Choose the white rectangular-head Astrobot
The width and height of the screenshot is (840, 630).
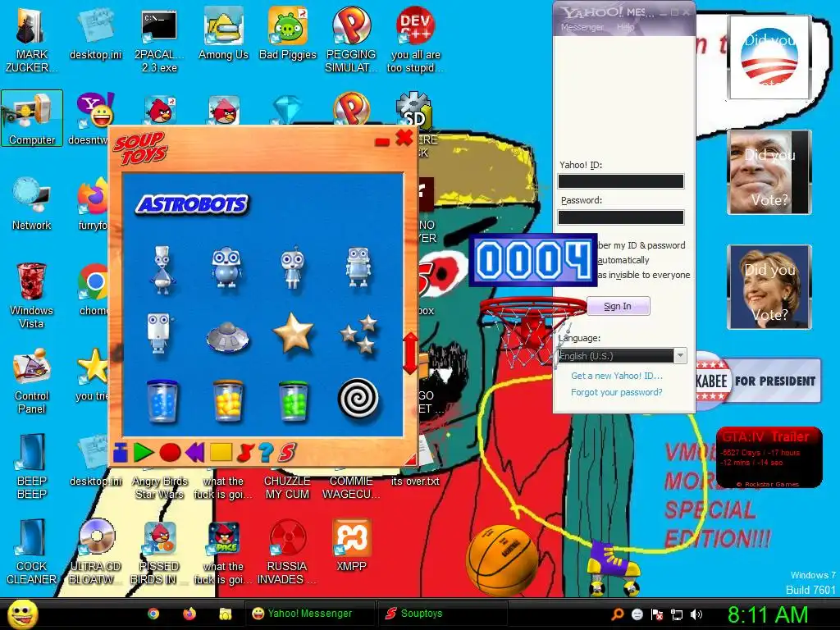159,333
